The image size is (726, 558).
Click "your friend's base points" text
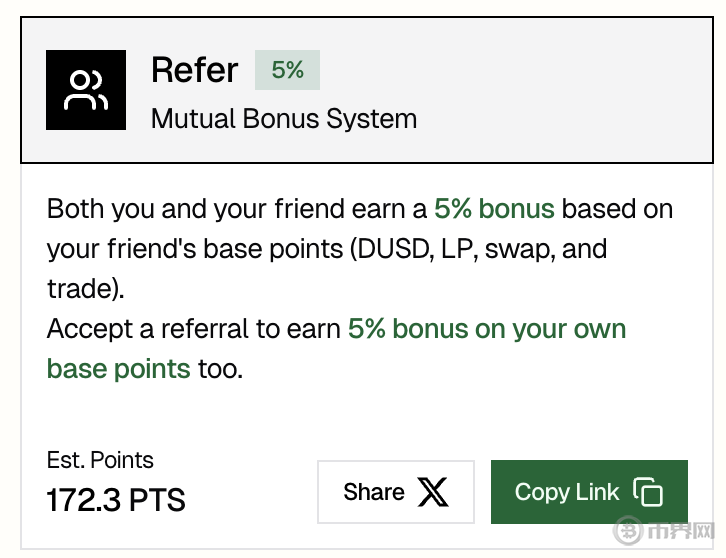195,248
